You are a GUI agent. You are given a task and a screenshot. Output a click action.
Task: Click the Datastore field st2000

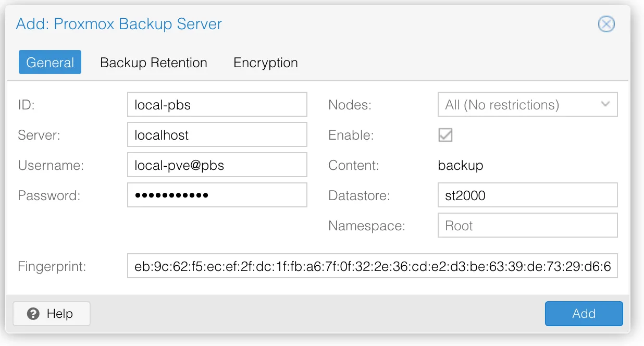click(x=528, y=195)
